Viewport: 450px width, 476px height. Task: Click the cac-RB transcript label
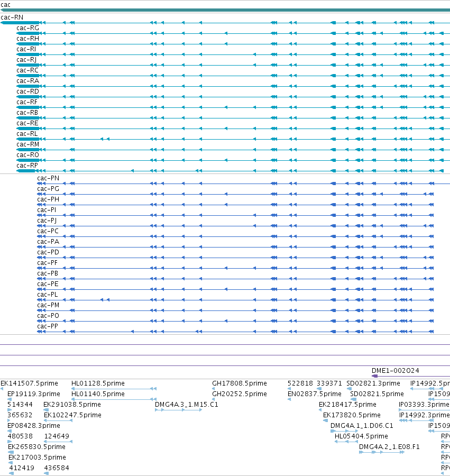click(x=27, y=113)
